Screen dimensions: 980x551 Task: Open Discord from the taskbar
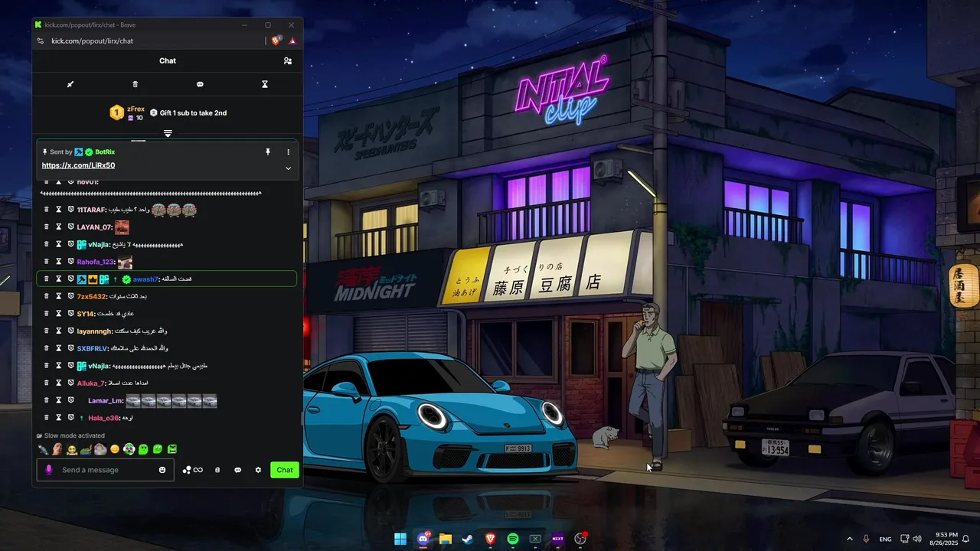pos(423,539)
